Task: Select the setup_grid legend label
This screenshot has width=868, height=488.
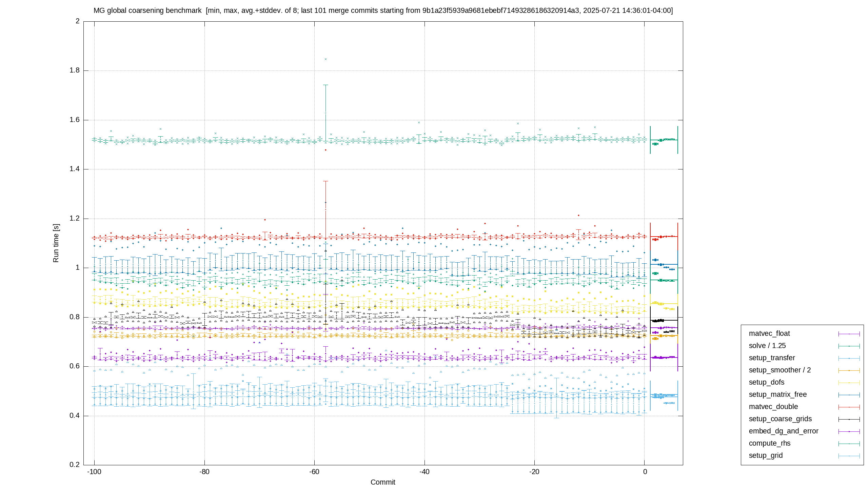Action: tap(766, 455)
